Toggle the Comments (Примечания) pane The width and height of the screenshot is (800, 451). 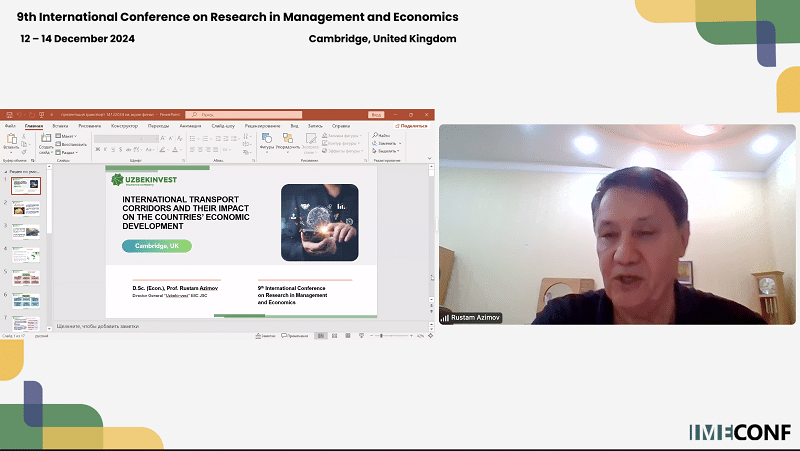(294, 336)
